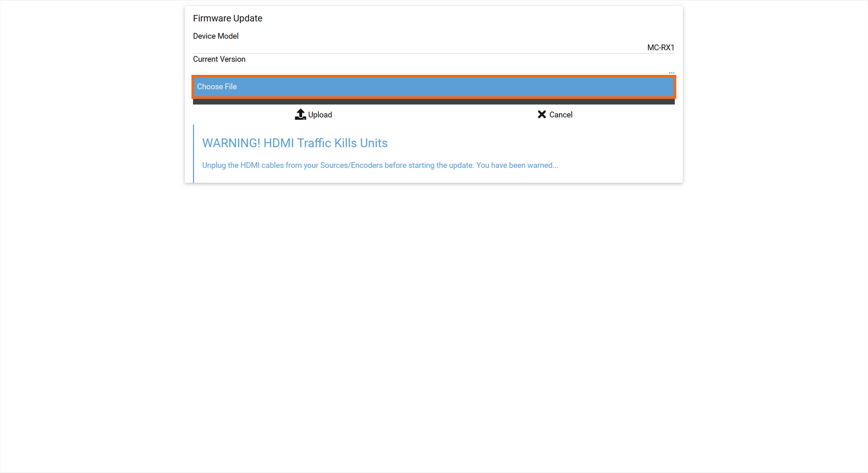Click Sources/Encoders in the warning text
The image size is (868, 473).
tap(351, 165)
